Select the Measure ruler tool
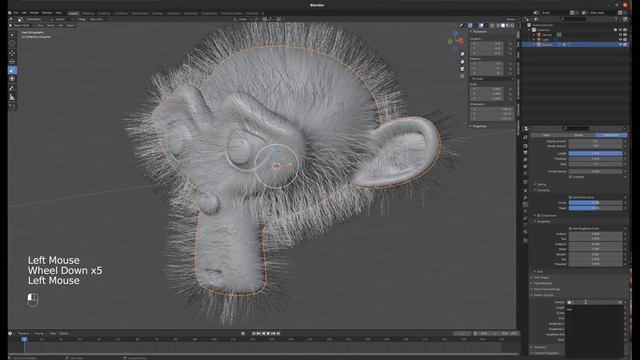This screenshot has width=640, height=360. [x=12, y=98]
